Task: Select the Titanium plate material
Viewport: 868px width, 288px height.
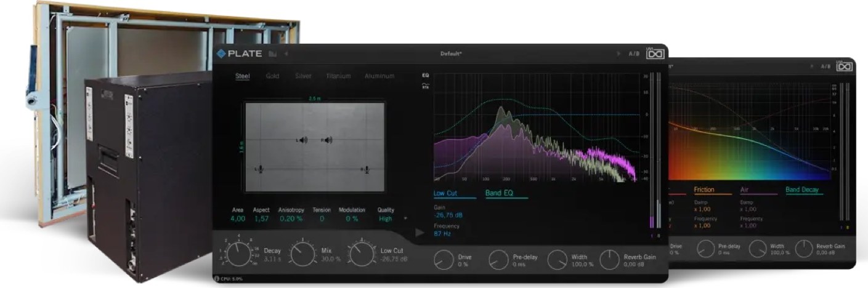Action: [x=338, y=76]
